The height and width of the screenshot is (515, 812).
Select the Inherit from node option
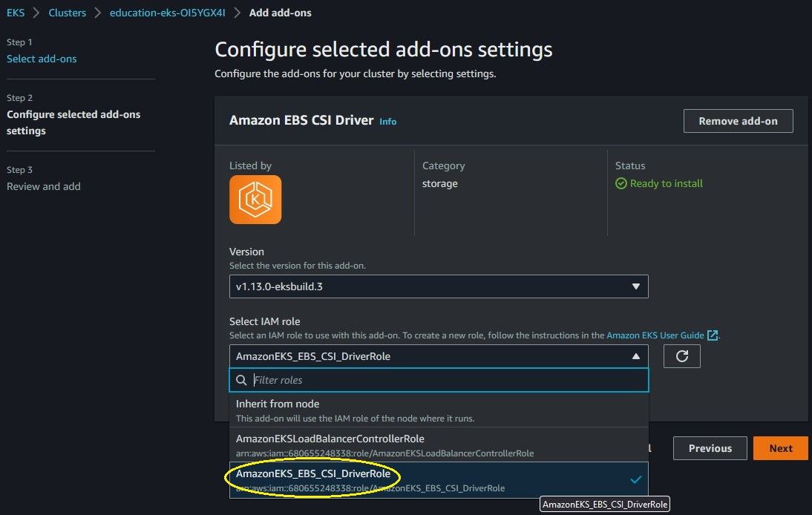[x=439, y=410]
